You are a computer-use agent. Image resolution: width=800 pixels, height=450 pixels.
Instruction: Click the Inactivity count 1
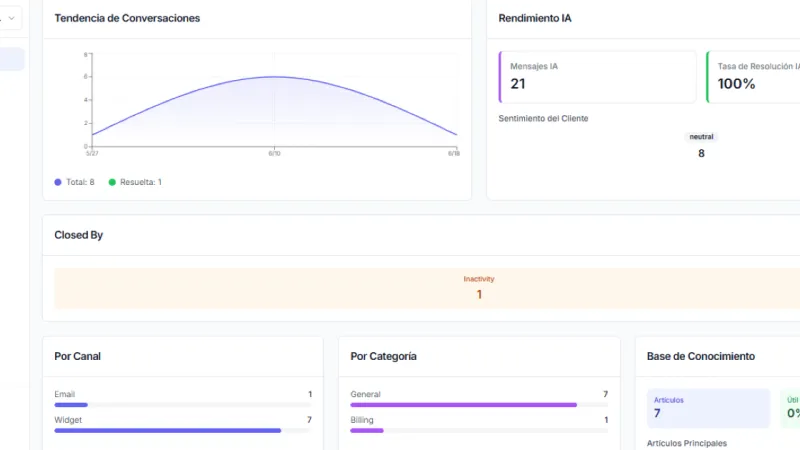coord(479,295)
